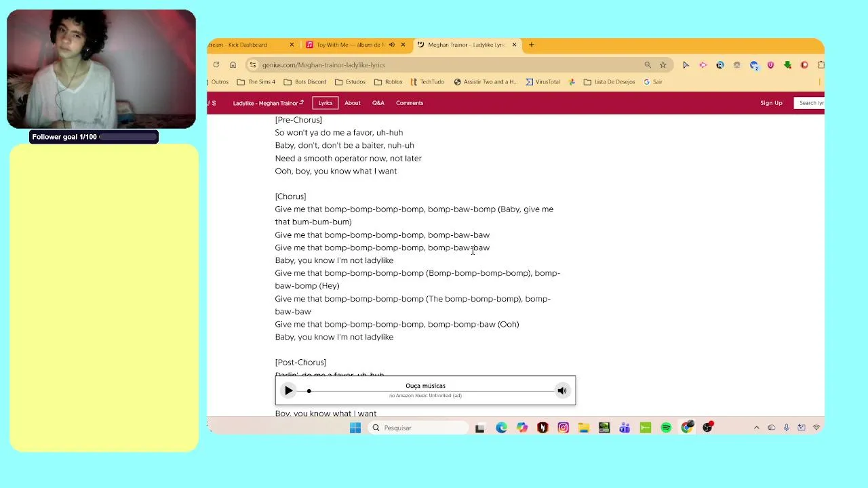Click the Pesquisar taskbar search box
This screenshot has width=868, height=488.
coord(418,428)
